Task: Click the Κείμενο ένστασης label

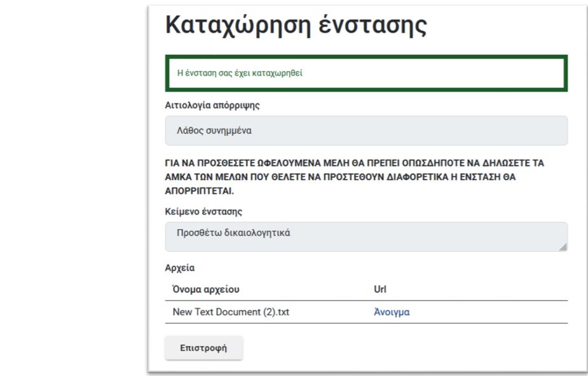Action: (203, 212)
